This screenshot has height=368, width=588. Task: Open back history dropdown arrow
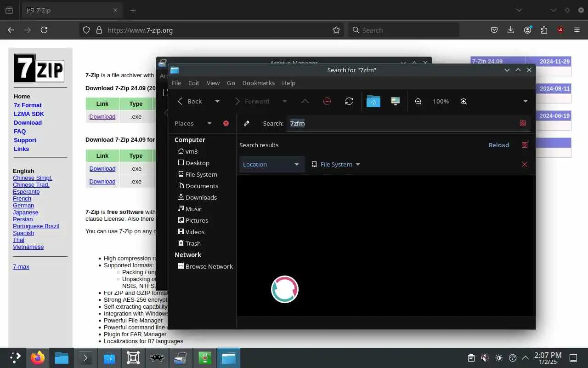click(217, 101)
